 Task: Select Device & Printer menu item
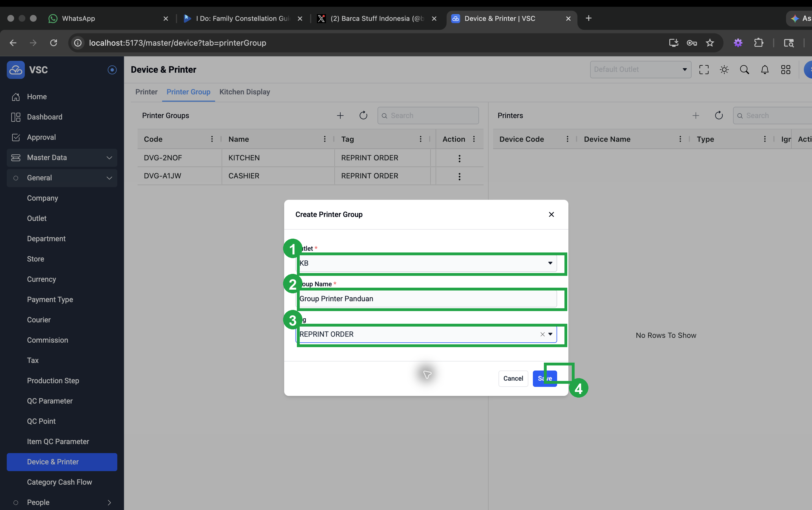point(62,462)
